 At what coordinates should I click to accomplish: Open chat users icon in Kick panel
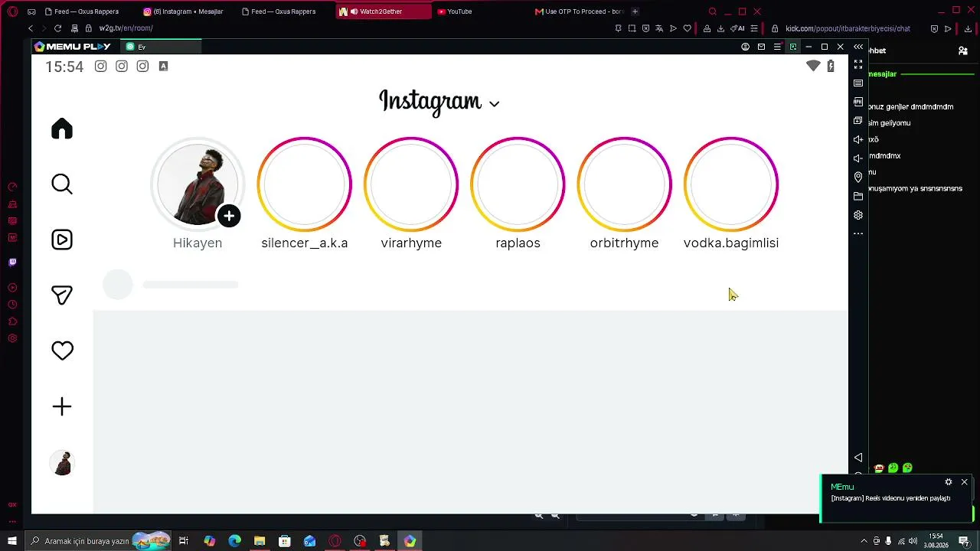click(x=962, y=51)
